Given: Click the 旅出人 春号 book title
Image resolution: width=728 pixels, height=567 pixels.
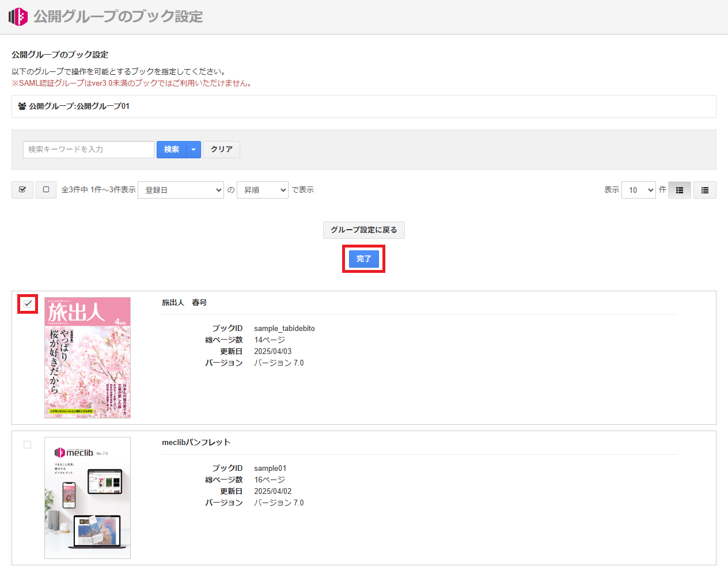Looking at the screenshot, I should point(184,303).
